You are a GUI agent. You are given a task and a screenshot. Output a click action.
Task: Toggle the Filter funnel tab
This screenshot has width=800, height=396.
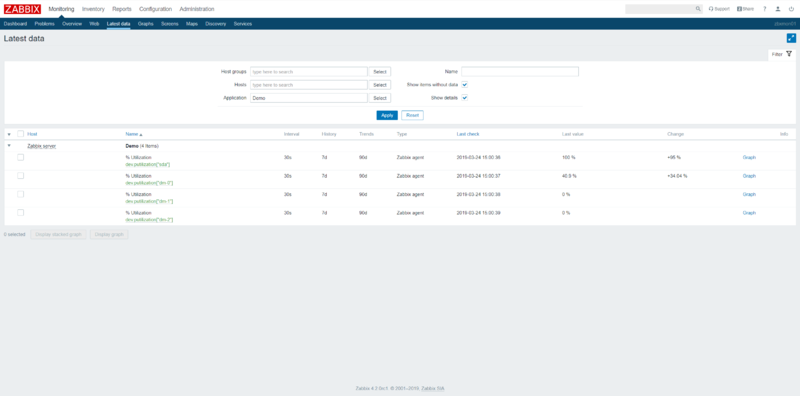(x=782, y=54)
